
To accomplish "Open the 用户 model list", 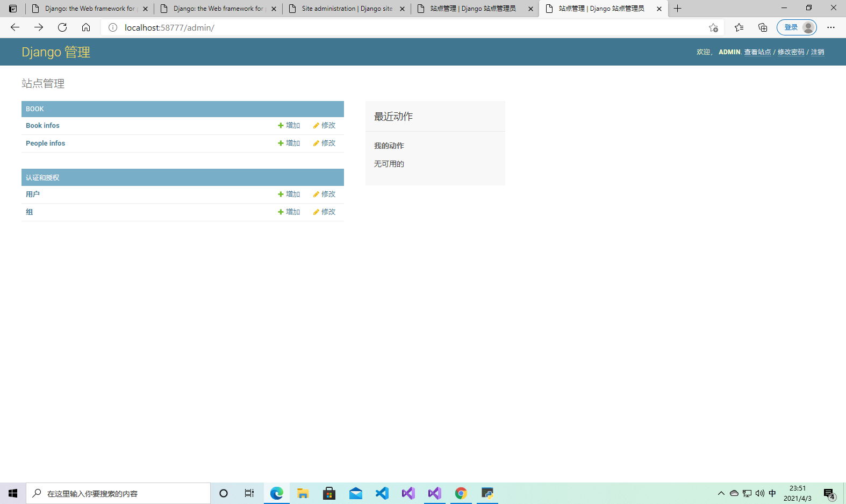I will 33,195.
